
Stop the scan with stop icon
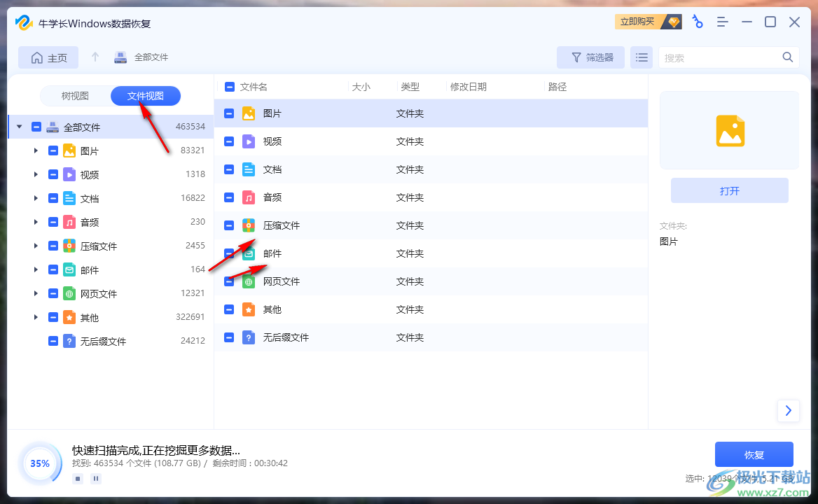click(78, 479)
